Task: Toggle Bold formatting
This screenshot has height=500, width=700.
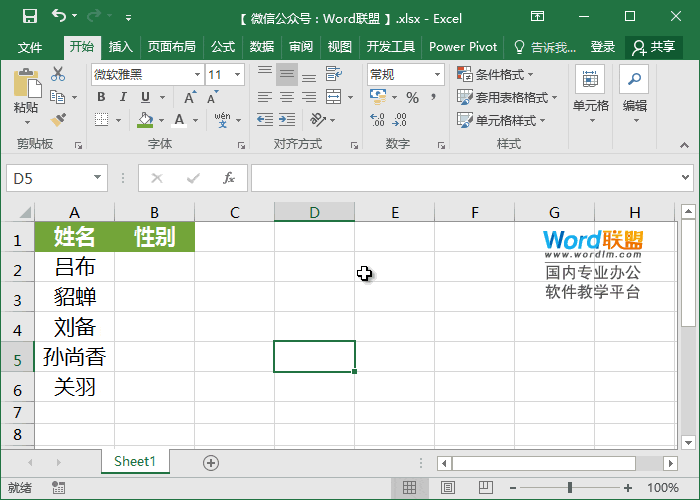Action: pyautogui.click(x=100, y=97)
